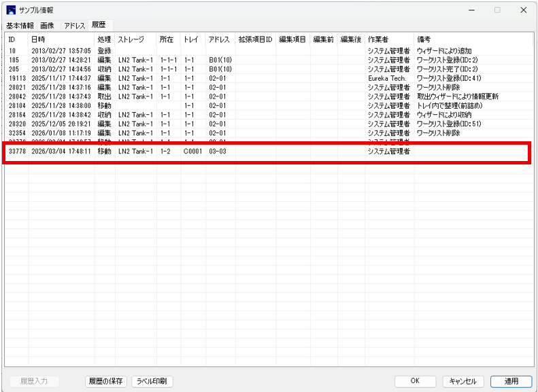
Task: Sort by the 日時 column header
Action: tap(61, 39)
